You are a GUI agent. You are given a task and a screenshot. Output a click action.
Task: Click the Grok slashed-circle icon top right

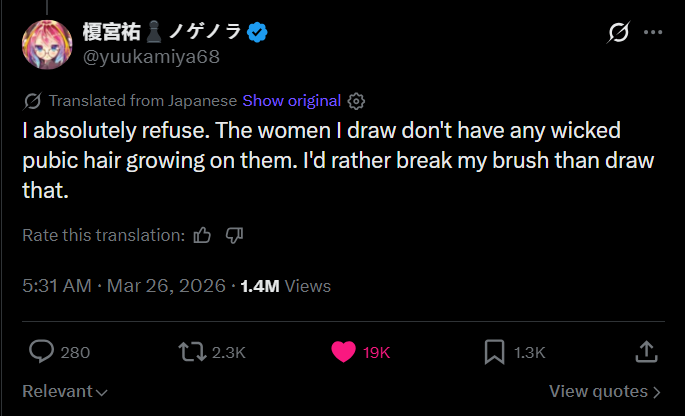tap(618, 33)
